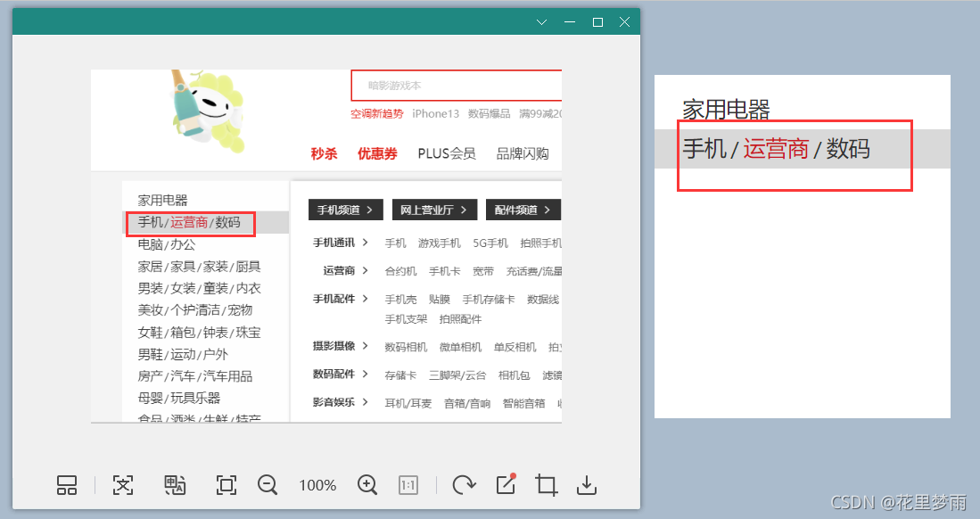
Task: Open the 秒杀 navigation menu item
Action: [323, 153]
